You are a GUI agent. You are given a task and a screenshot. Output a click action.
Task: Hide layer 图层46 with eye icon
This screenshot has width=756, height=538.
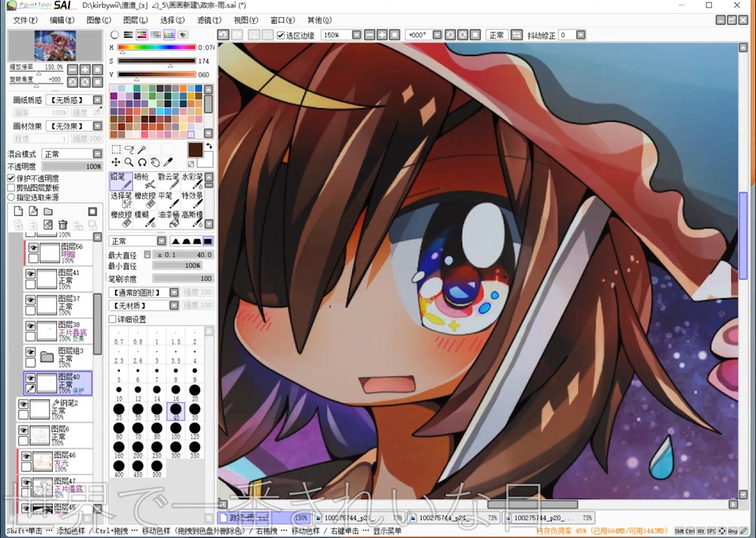click(x=26, y=456)
